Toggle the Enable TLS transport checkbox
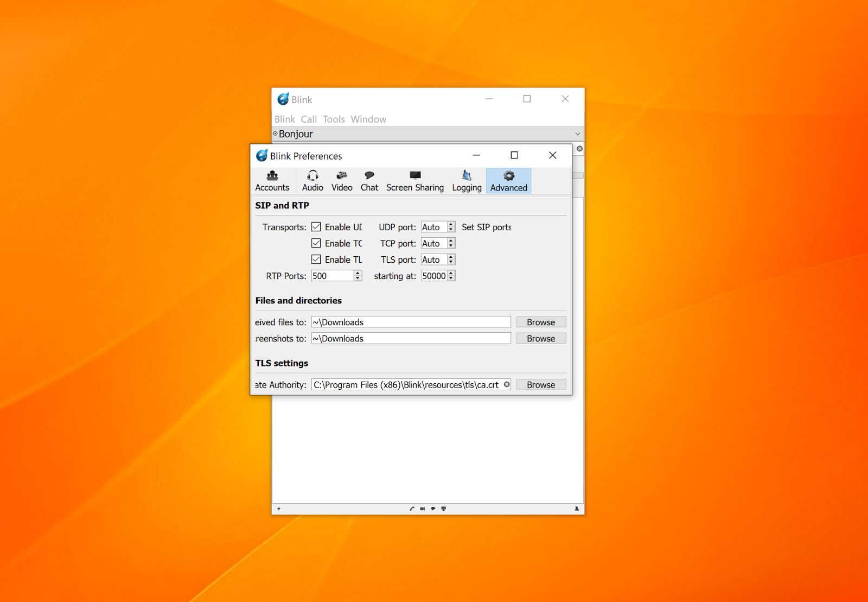Screen dimensions: 868x602 [316, 259]
